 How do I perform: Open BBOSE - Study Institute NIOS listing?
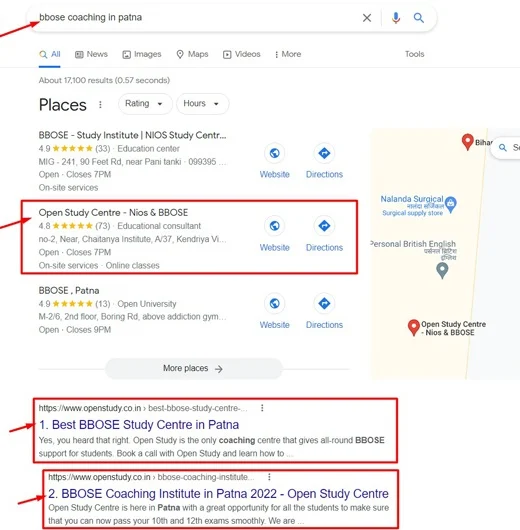(x=133, y=135)
